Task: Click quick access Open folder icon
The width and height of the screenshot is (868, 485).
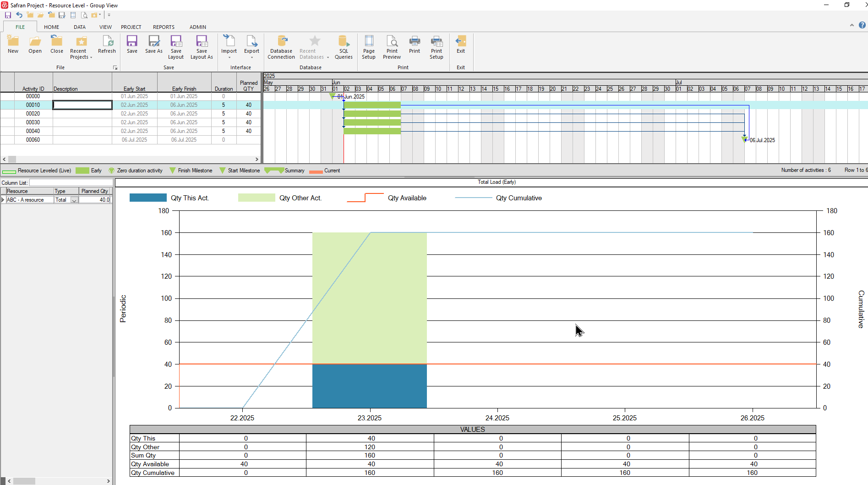Action: click(40, 15)
